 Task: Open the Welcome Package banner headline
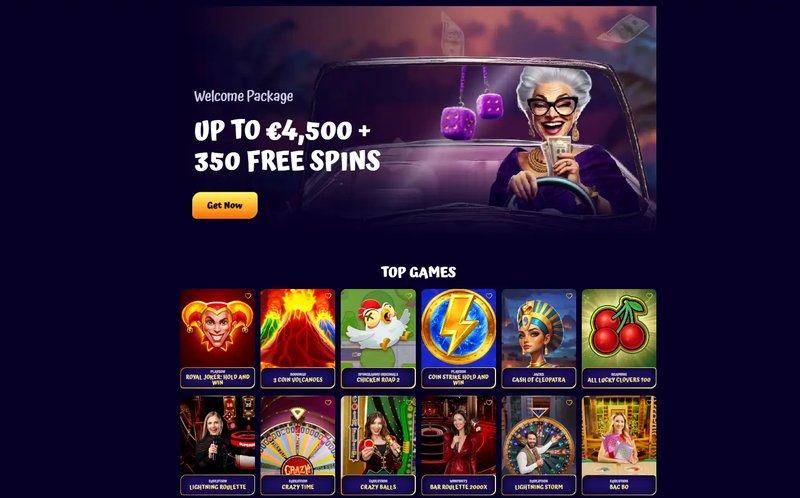[287, 145]
